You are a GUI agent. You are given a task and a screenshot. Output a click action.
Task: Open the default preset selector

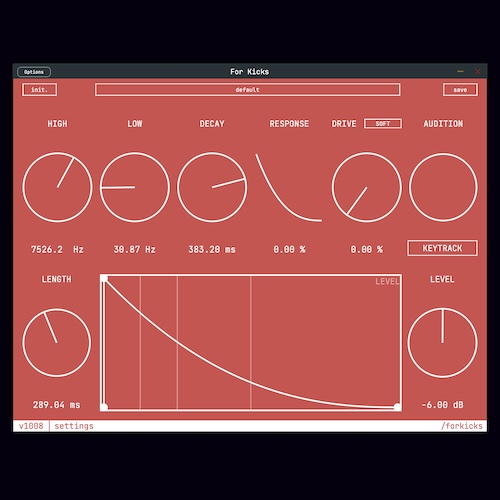click(x=247, y=90)
